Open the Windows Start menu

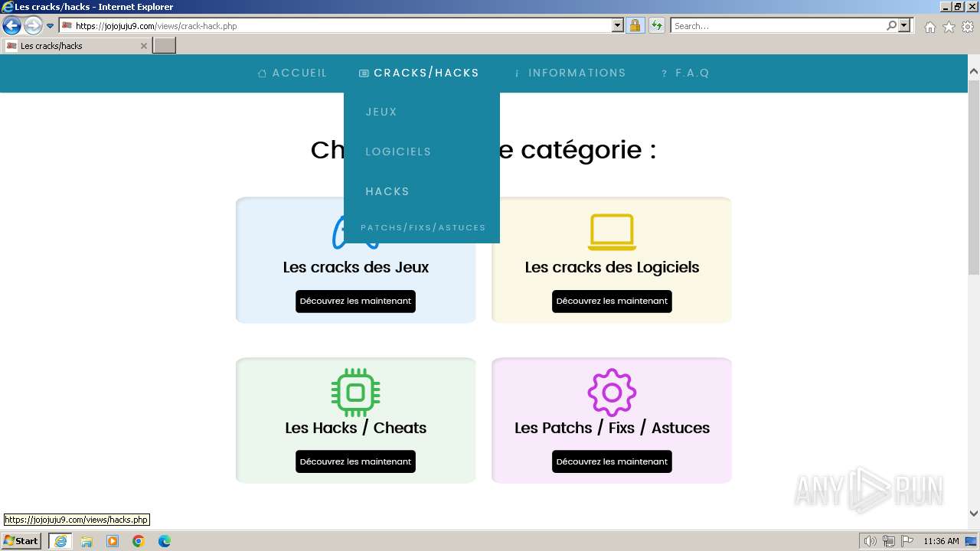[x=22, y=541]
